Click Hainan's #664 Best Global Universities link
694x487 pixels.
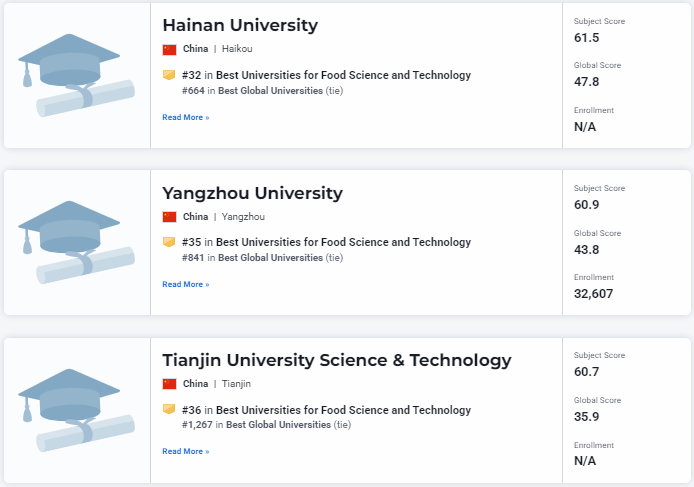(271, 91)
